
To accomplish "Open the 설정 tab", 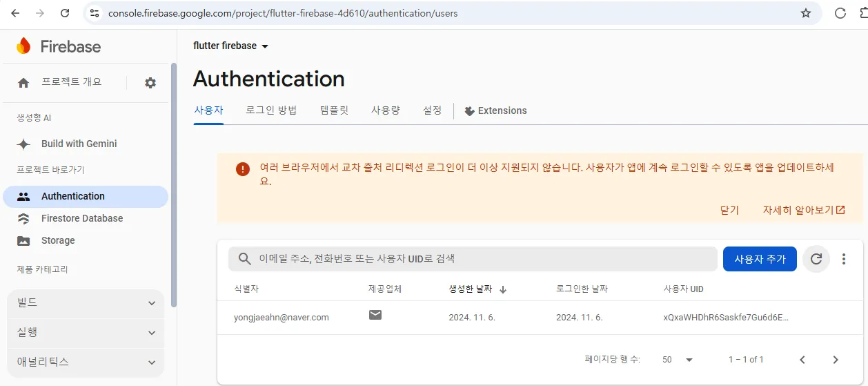I will pyautogui.click(x=432, y=110).
